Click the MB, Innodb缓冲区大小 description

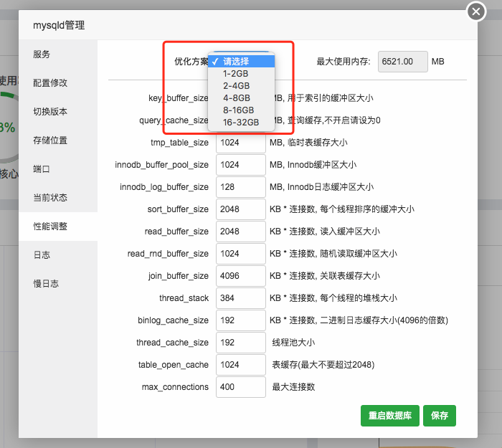tap(313, 165)
